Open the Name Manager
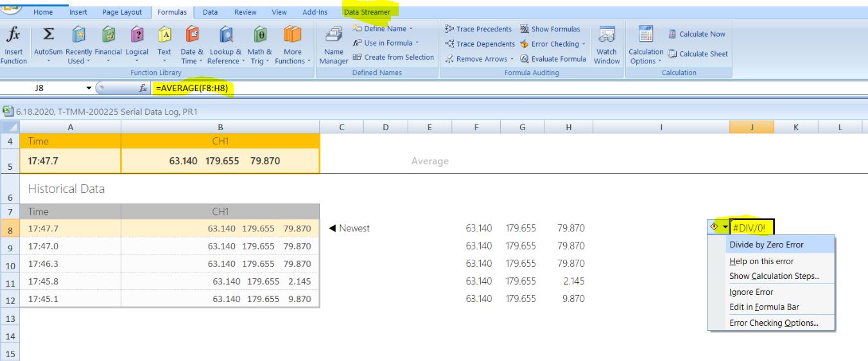 pos(333,45)
